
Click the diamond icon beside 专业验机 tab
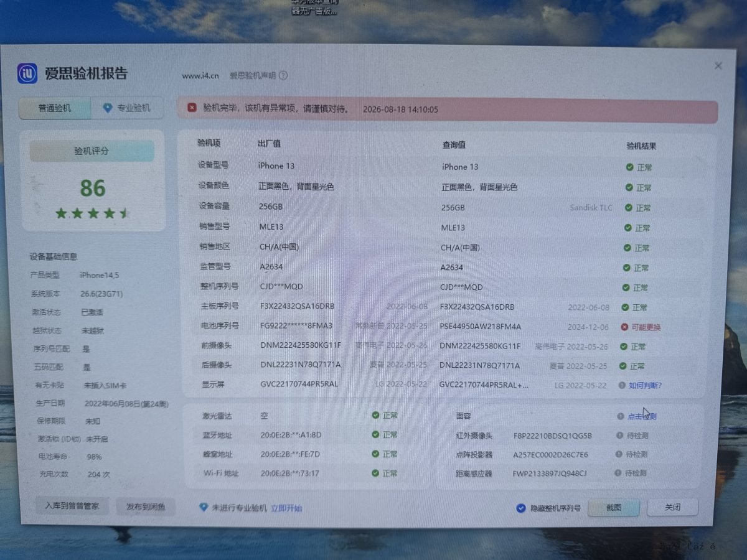tap(108, 108)
